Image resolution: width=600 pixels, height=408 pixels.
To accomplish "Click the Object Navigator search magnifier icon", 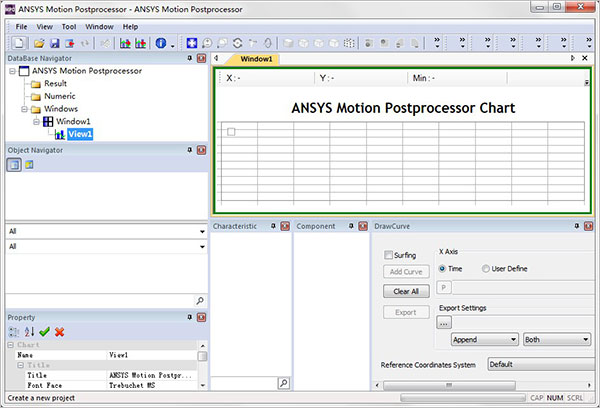I will 200,301.
